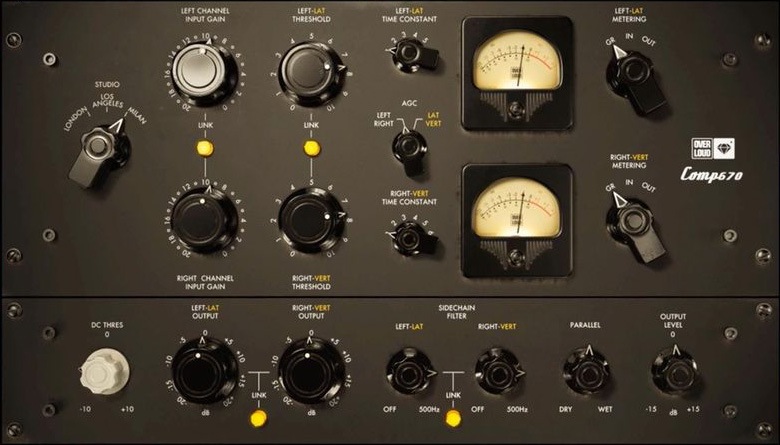This screenshot has width=780, height=445.
Task: Click 500Hz label under Right-Vert filter
Action: click(517, 410)
